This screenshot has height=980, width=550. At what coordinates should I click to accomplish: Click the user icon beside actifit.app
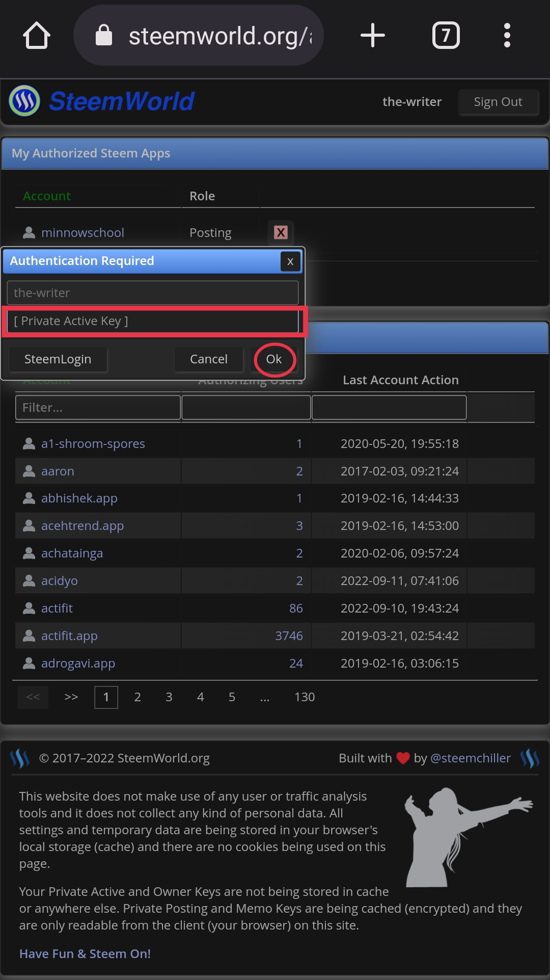tap(29, 636)
